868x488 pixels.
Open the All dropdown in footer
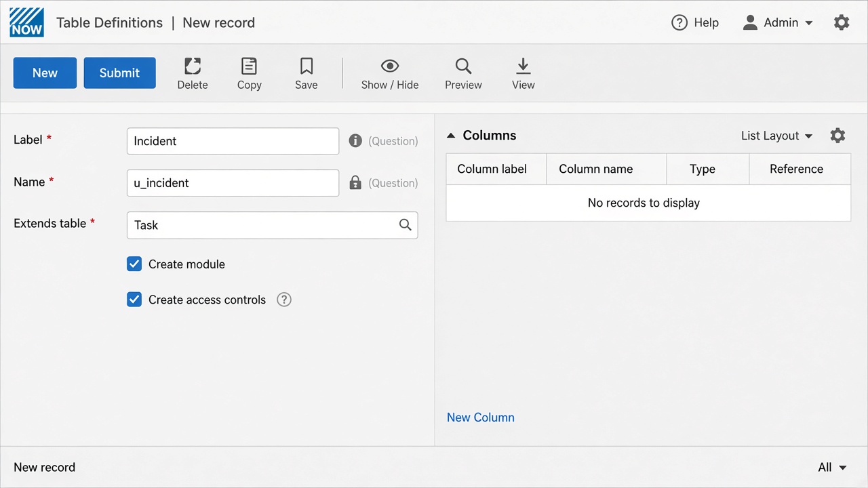point(833,467)
